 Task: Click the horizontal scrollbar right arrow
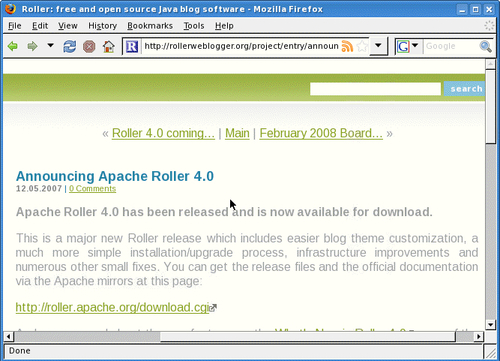[479, 336]
